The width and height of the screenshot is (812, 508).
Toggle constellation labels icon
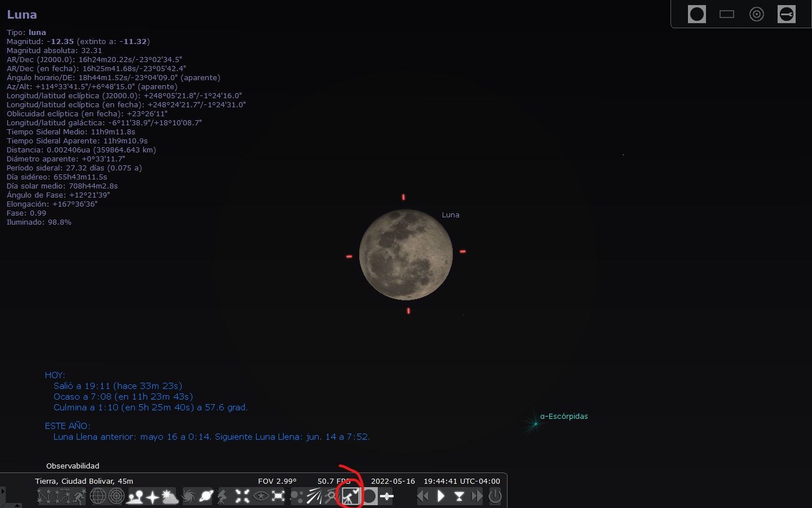(62, 496)
